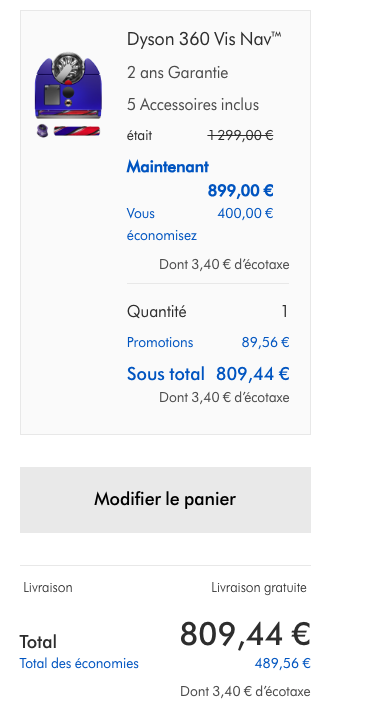This screenshot has height=722, width=365.
Task: Click the Livraison gratuite text
Action: [259, 588]
